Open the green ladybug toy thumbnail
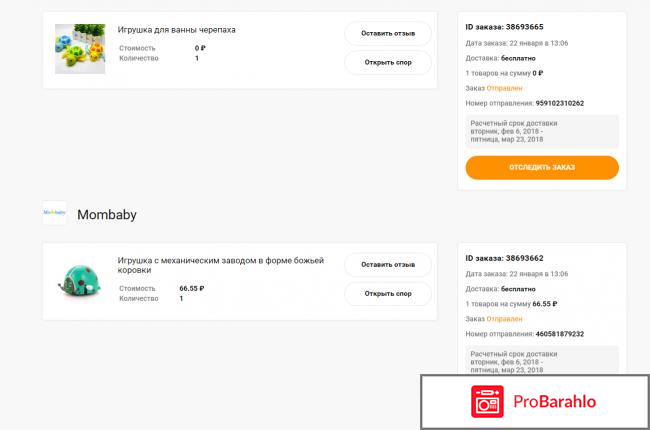The image size is (650, 430). point(80,280)
